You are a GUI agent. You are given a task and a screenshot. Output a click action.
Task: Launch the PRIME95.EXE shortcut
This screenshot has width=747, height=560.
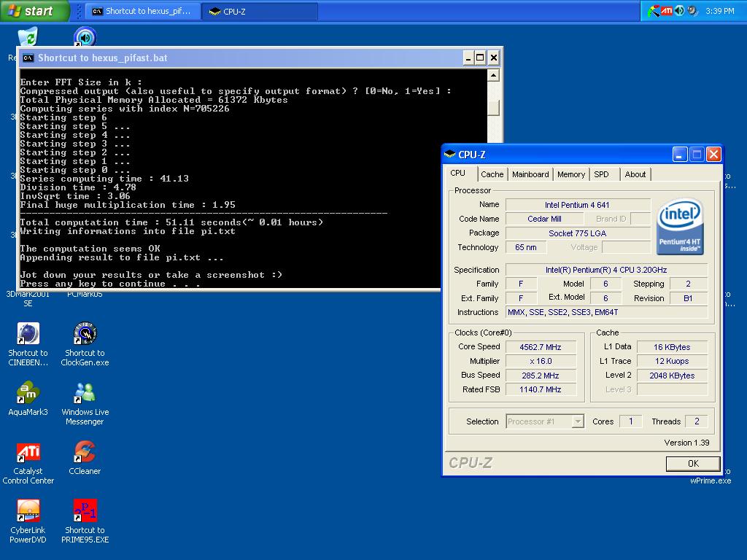tap(85, 510)
